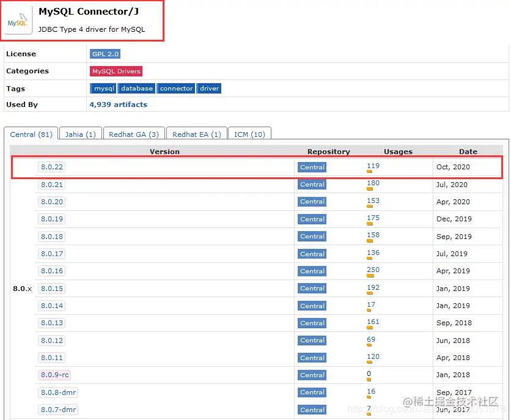
Task: Open version 8.0.13
Action: click(51, 323)
